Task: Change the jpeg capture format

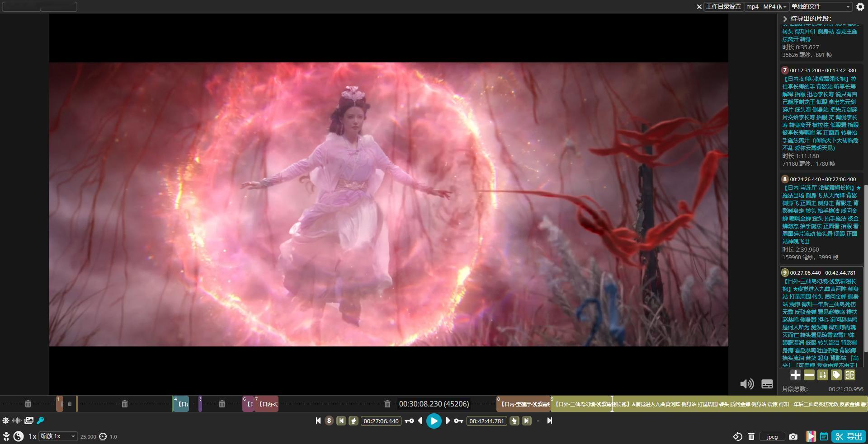Action: point(772,437)
